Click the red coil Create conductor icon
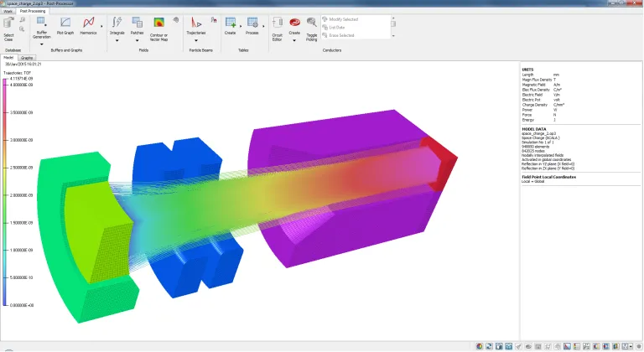The image size is (644, 352). 294,23
